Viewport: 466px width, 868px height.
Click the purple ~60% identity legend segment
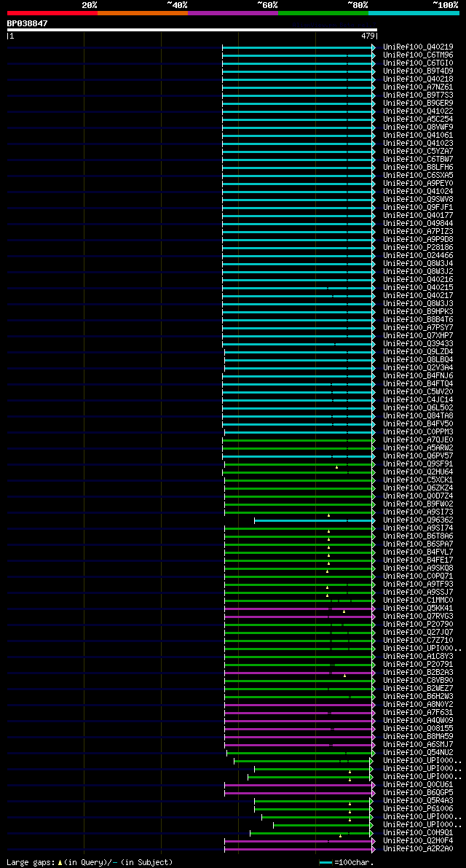click(233, 12)
